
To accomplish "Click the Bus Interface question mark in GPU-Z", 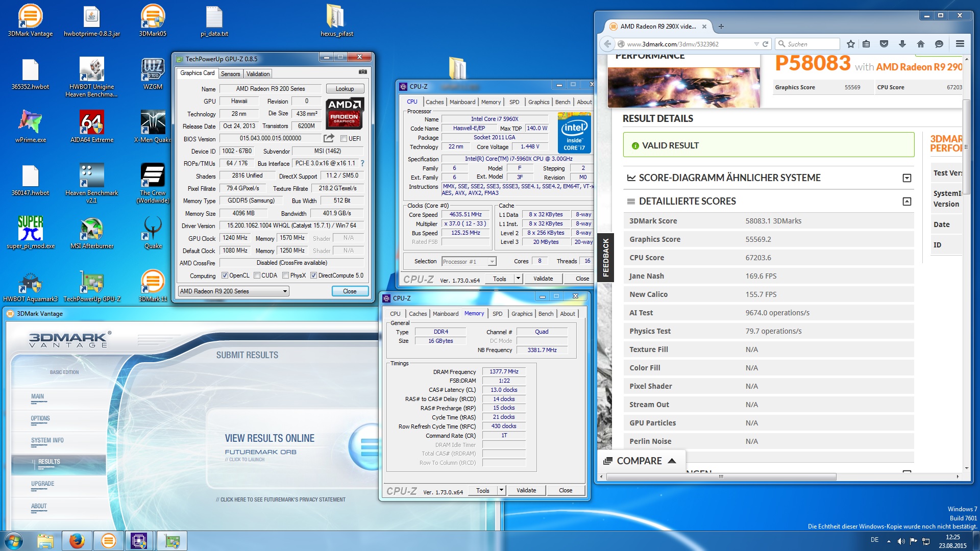I will coord(362,163).
